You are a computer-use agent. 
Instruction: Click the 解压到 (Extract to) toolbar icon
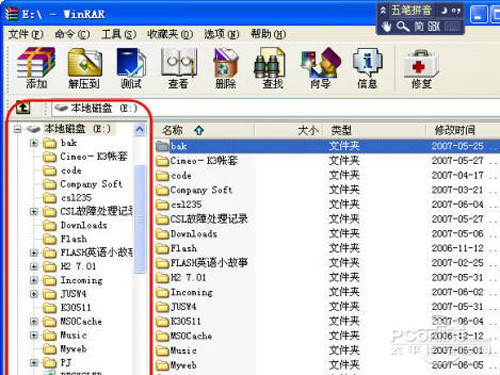(84, 62)
